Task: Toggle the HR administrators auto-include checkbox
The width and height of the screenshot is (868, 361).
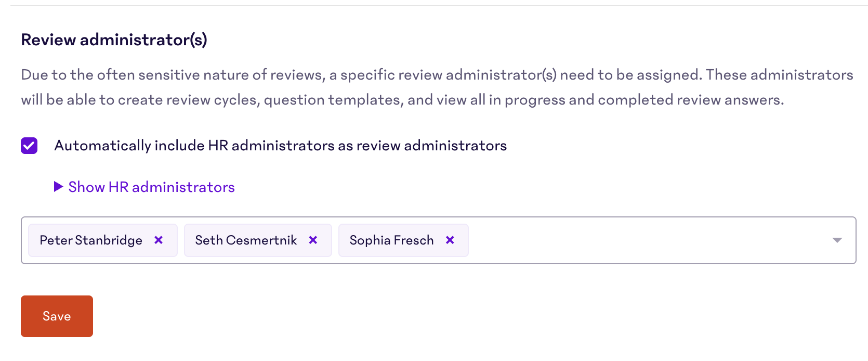Action: click(x=29, y=146)
